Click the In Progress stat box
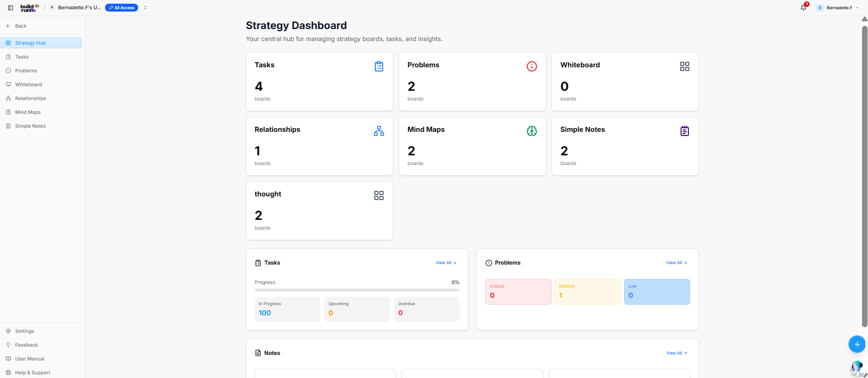This screenshot has width=868, height=378. pos(287,309)
